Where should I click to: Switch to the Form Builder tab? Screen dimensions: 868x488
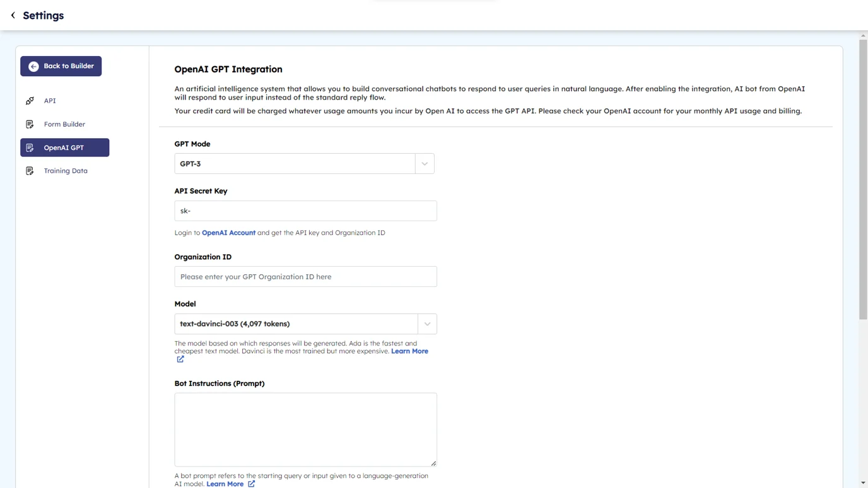(x=64, y=124)
